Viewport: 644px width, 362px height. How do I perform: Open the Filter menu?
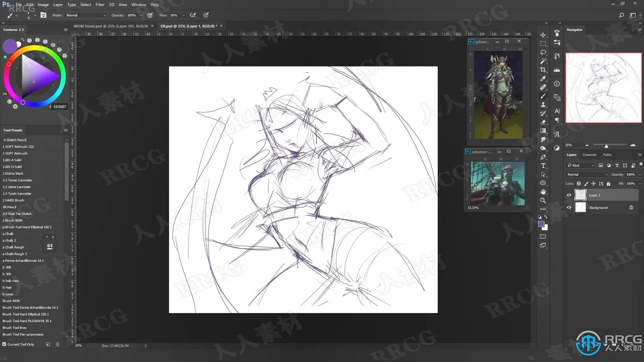[x=100, y=5]
